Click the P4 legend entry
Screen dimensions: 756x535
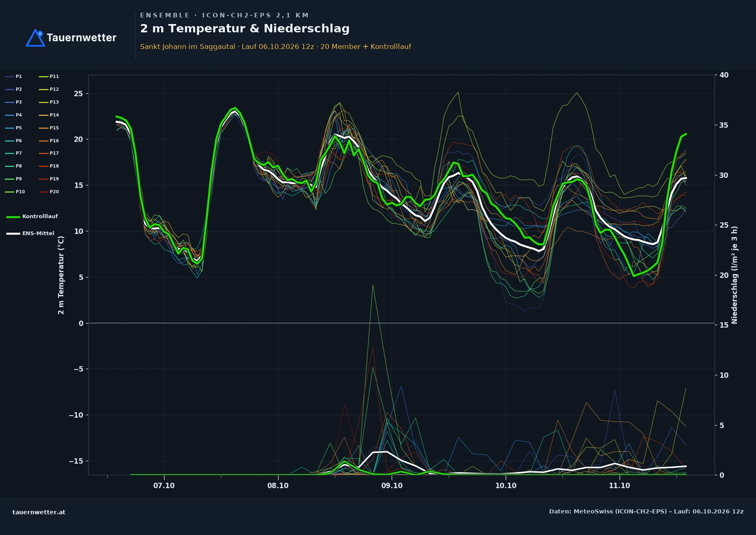(14, 115)
